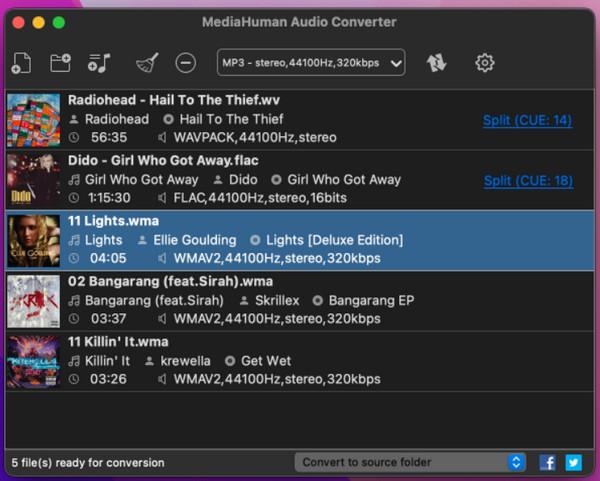Open the MP3 output format dropdown
The width and height of the screenshot is (600, 481).
311,62
